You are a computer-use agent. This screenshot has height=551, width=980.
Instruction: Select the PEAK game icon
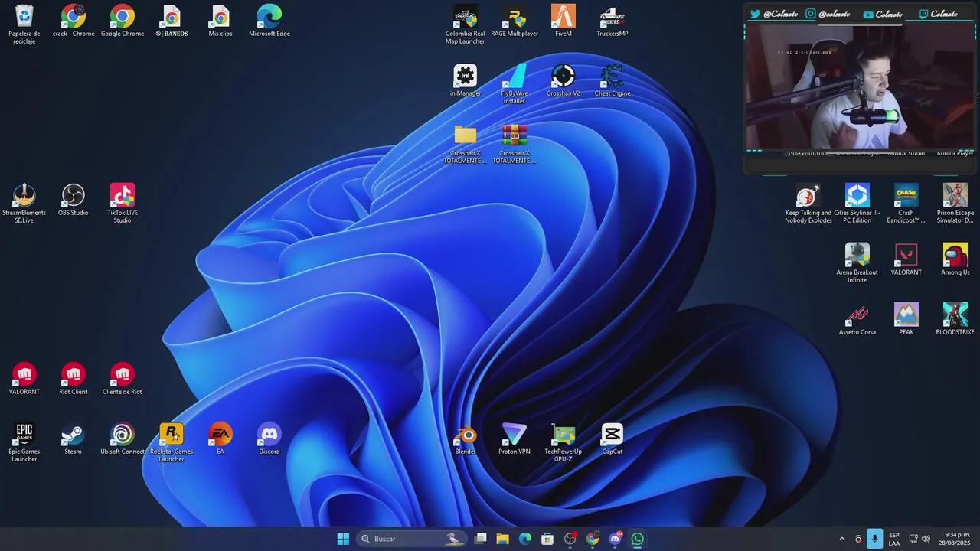pos(906,319)
